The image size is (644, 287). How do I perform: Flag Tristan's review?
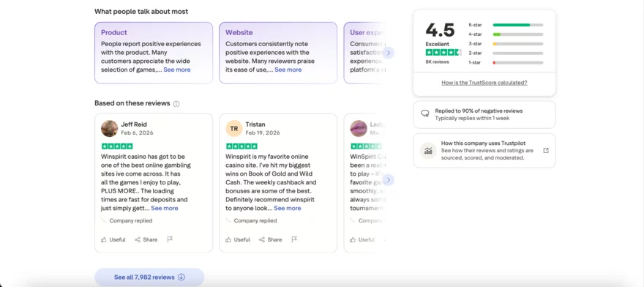pos(294,239)
